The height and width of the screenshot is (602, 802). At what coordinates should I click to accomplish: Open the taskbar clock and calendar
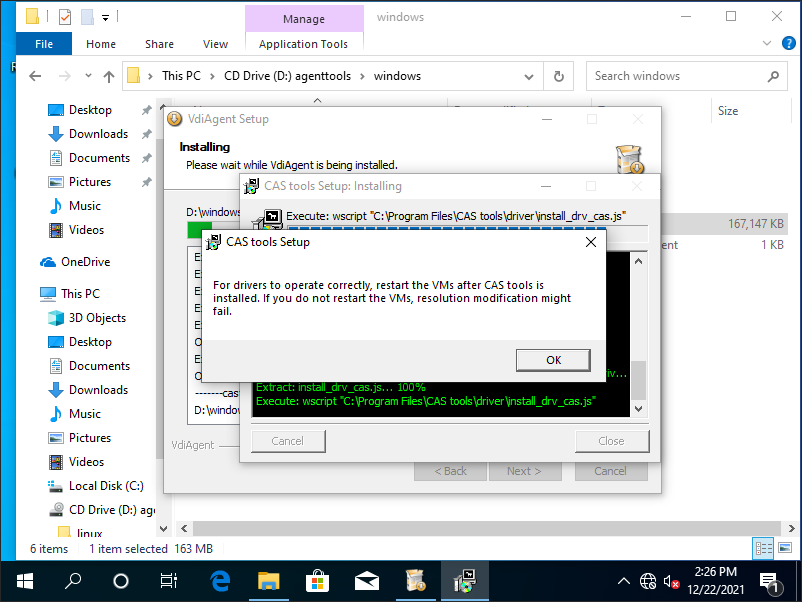(716, 581)
